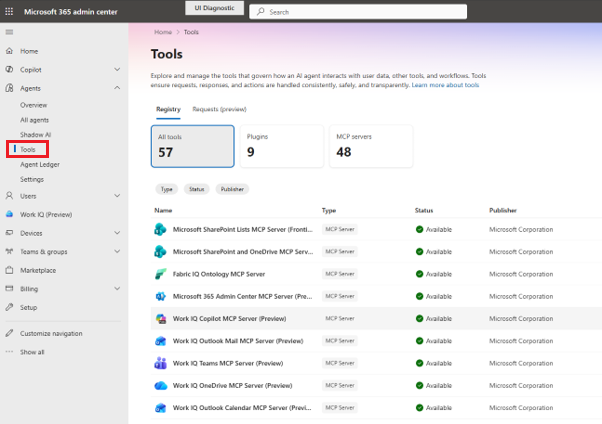Click Work IQ OneDrive MCP Server icon
The height and width of the screenshot is (424, 602).
pos(160,385)
